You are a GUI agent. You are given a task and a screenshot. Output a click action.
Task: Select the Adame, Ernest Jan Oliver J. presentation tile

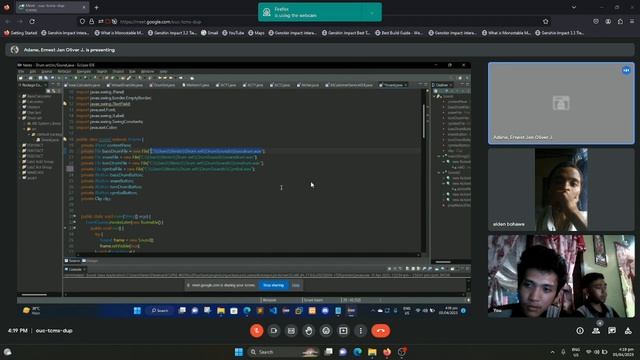pos(561,103)
